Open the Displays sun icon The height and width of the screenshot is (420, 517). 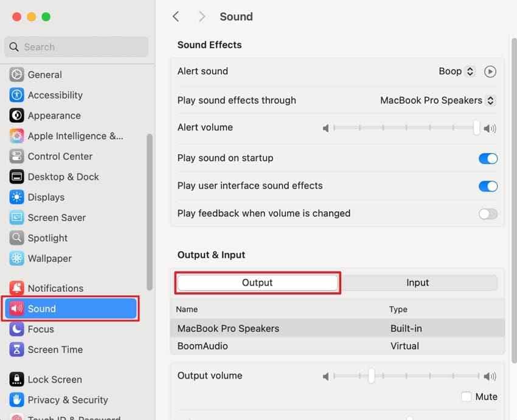(x=16, y=198)
